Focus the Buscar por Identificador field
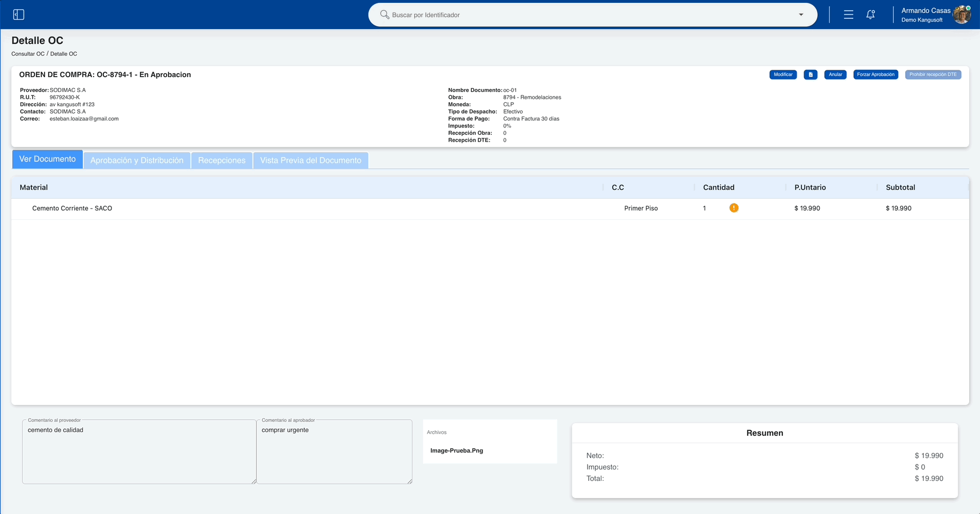The image size is (980, 514). coord(592,15)
